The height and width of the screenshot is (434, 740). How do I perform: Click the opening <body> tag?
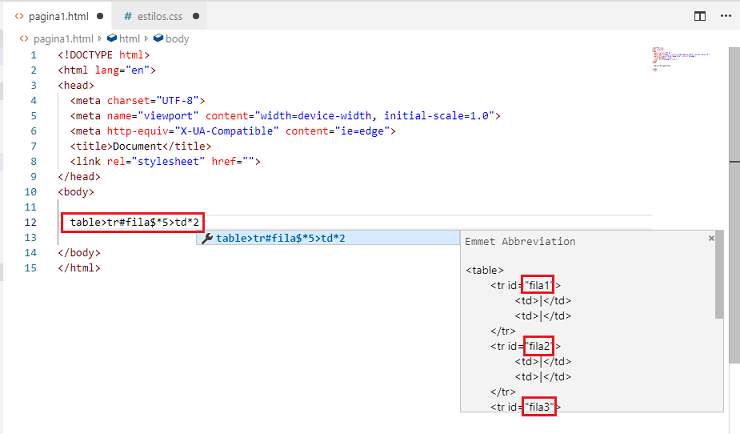click(76, 192)
